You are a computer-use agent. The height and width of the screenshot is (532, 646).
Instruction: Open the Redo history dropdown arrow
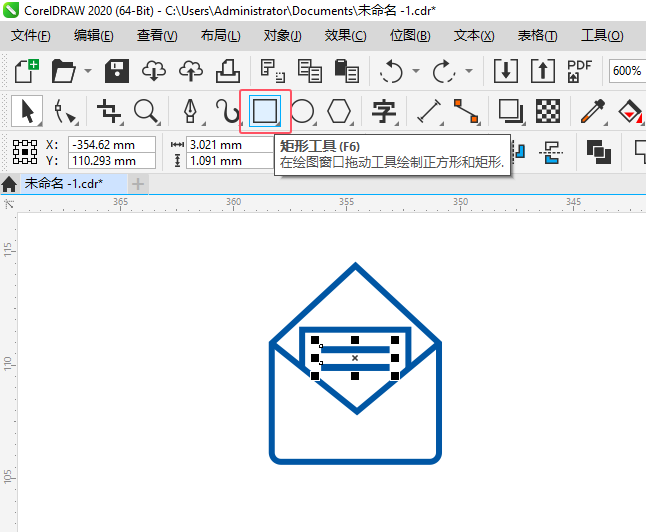coord(469,71)
